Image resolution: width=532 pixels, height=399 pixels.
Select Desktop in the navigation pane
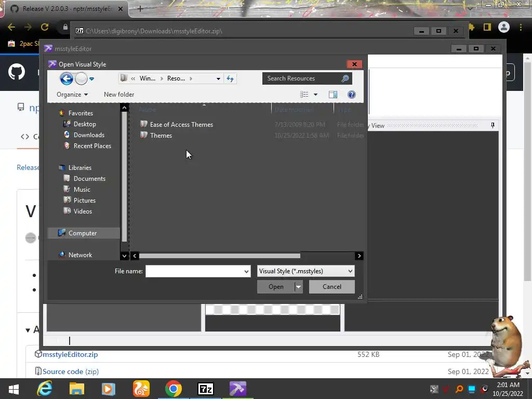pos(85,124)
